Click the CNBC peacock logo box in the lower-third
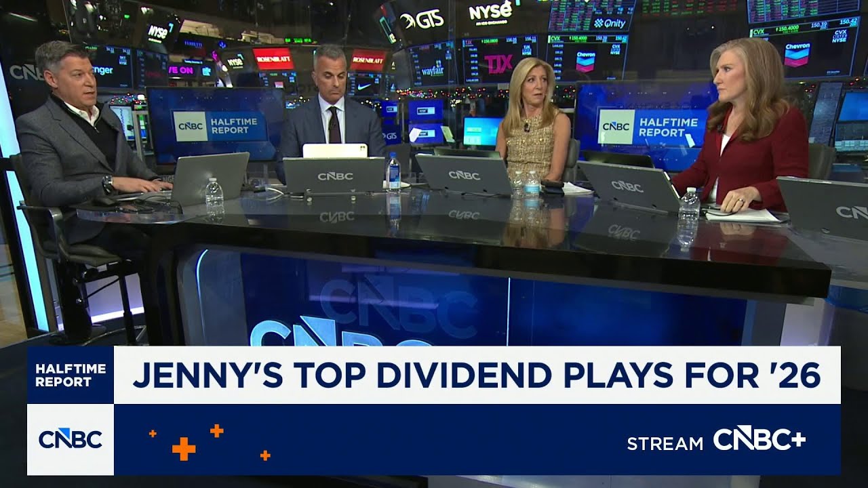The image size is (868, 488). click(x=71, y=439)
